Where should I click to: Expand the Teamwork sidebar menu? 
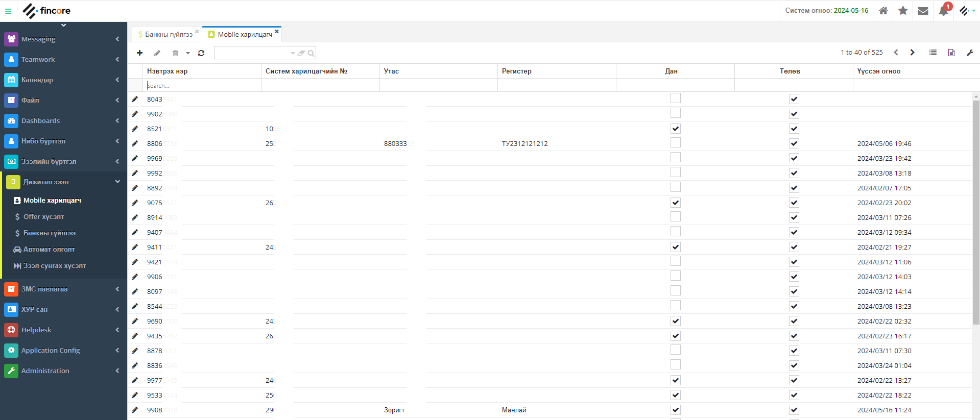point(63,59)
